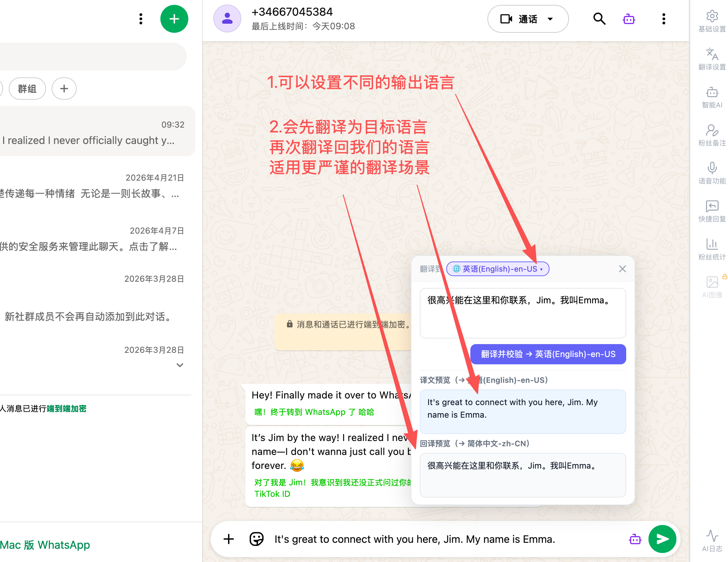Open 智能AI panel
The width and height of the screenshot is (728, 562).
point(712,98)
